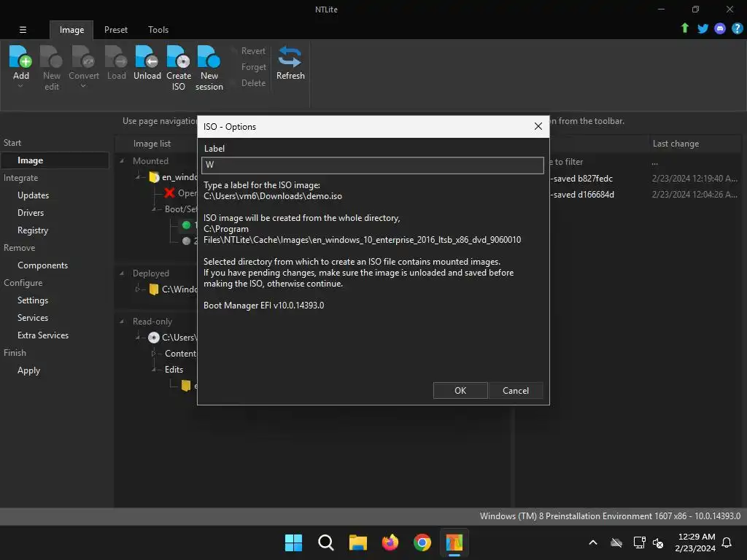Collapse the Mounted group

tap(122, 161)
